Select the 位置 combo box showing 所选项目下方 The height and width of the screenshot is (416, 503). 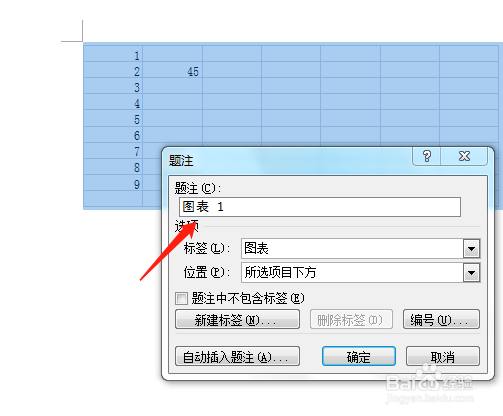[x=360, y=273]
